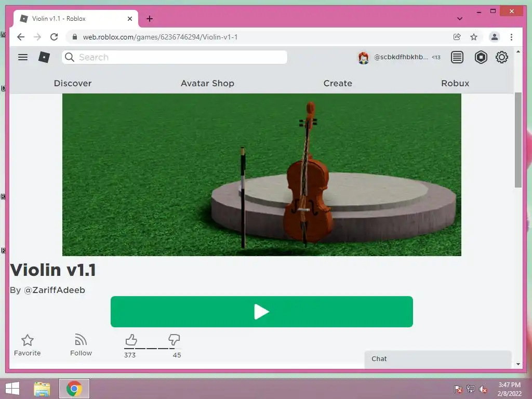Open File Explorer from taskbar
Viewport: 532px width, 399px height.
42,389
